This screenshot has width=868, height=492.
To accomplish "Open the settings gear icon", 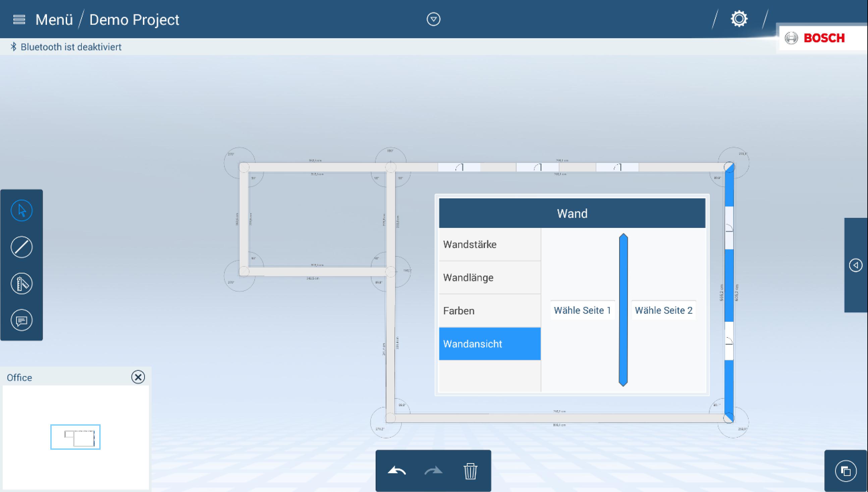I will 739,19.
